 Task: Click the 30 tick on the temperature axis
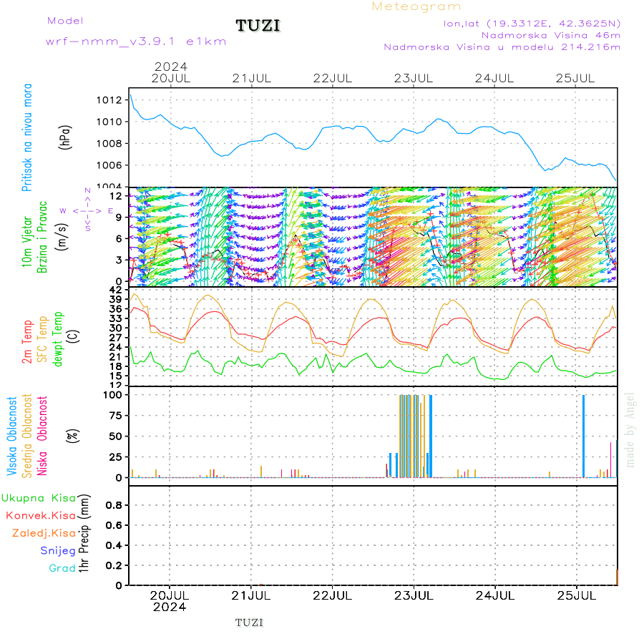point(116,328)
